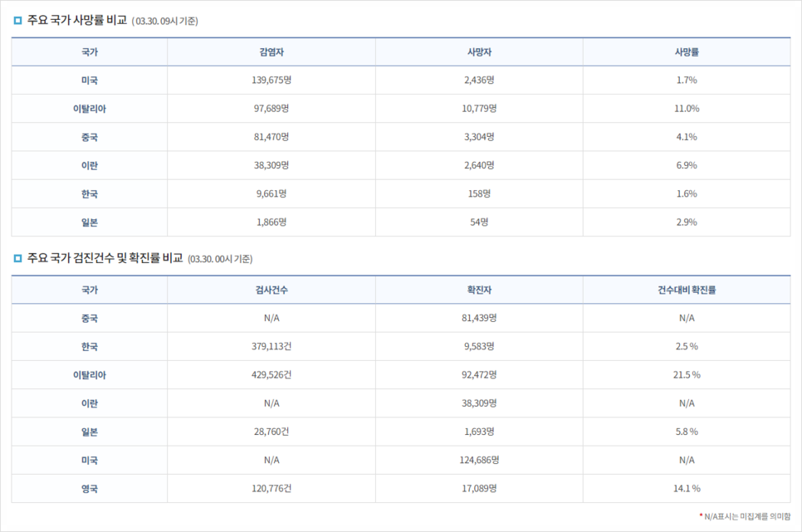Screen dimensions: 802x532
Task: Click the 03.30. 09시 기준 timestamp
Action: point(164,22)
